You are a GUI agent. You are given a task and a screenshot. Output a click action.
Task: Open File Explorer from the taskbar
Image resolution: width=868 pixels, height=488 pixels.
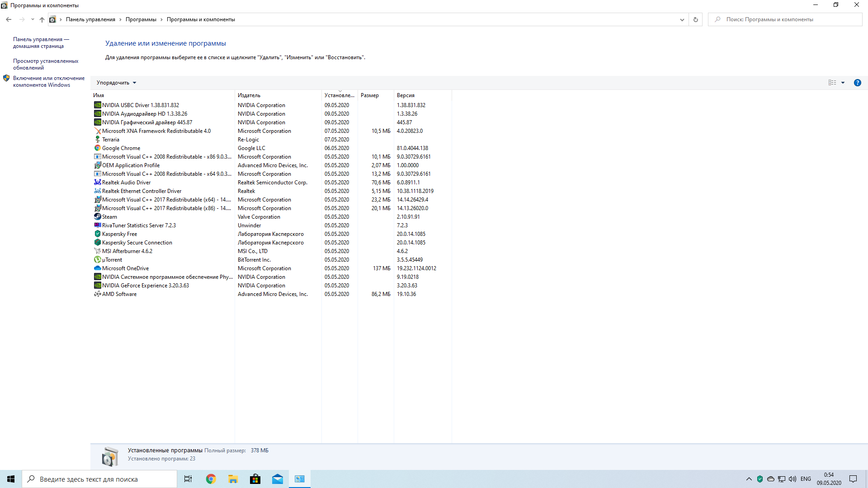(x=233, y=479)
